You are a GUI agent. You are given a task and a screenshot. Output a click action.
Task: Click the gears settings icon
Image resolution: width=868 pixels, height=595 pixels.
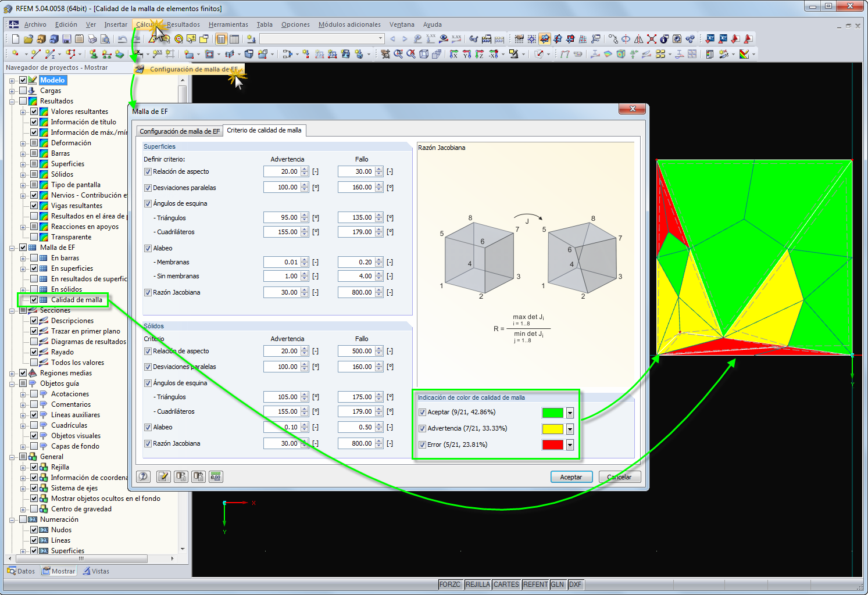[690, 39]
